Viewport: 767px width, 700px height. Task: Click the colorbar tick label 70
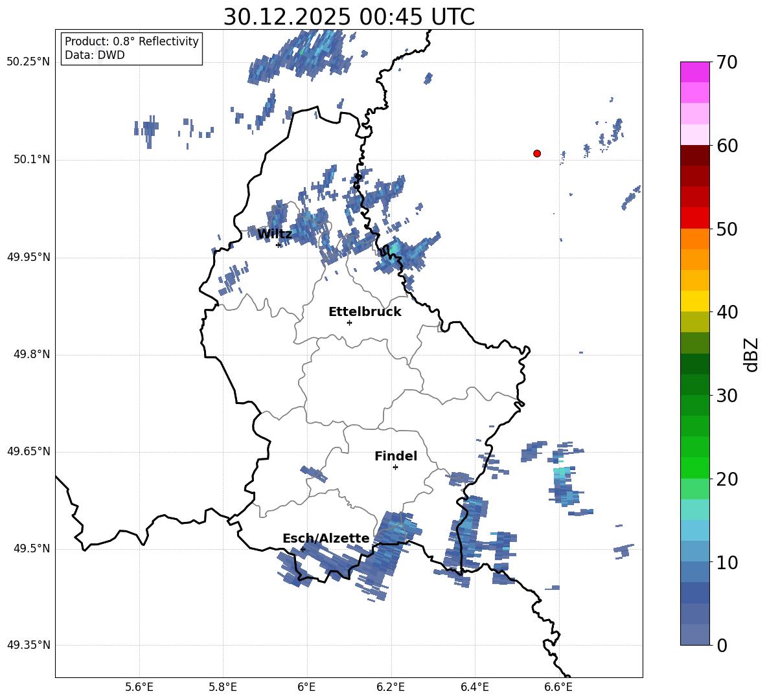coord(727,62)
